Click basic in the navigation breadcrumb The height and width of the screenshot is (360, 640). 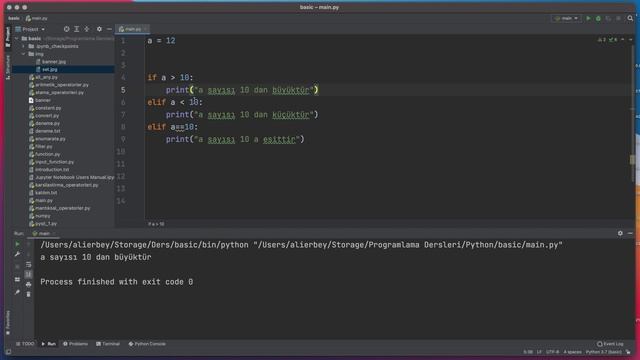[x=14, y=18]
